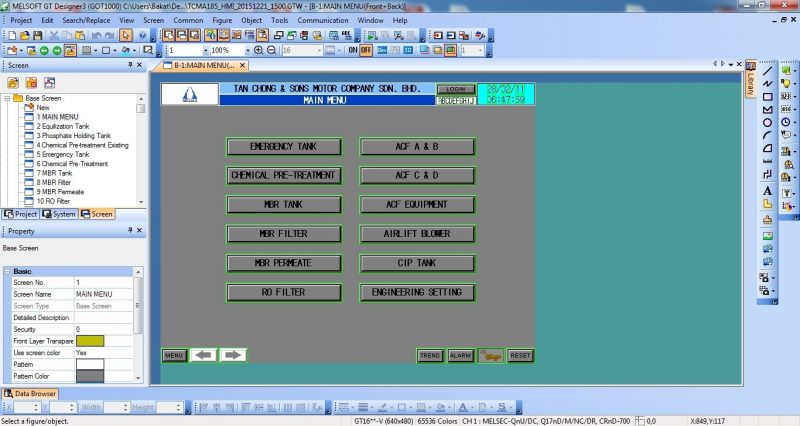Select the Line drawing tool
This screenshot has height=426, width=800.
tap(767, 71)
